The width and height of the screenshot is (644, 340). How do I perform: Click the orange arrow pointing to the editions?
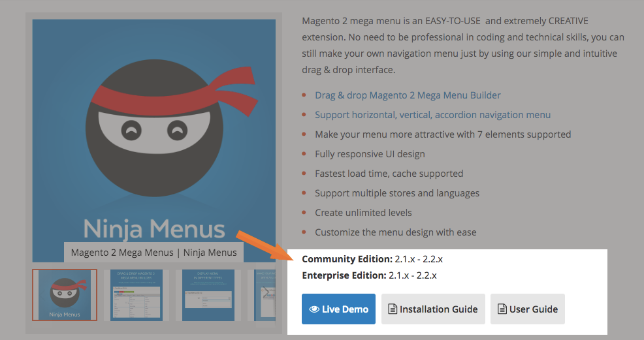263,245
